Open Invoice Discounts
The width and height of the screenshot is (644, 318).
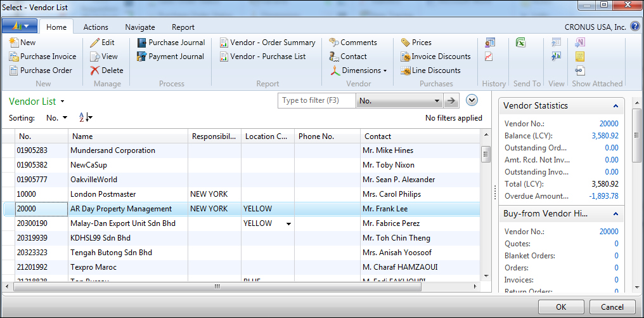pos(435,56)
